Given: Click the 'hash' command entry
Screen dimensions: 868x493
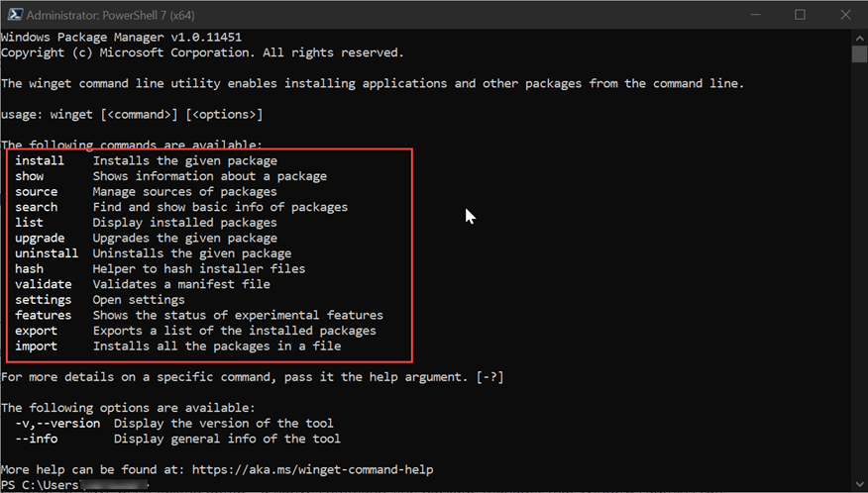Looking at the screenshot, I should click(x=30, y=269).
